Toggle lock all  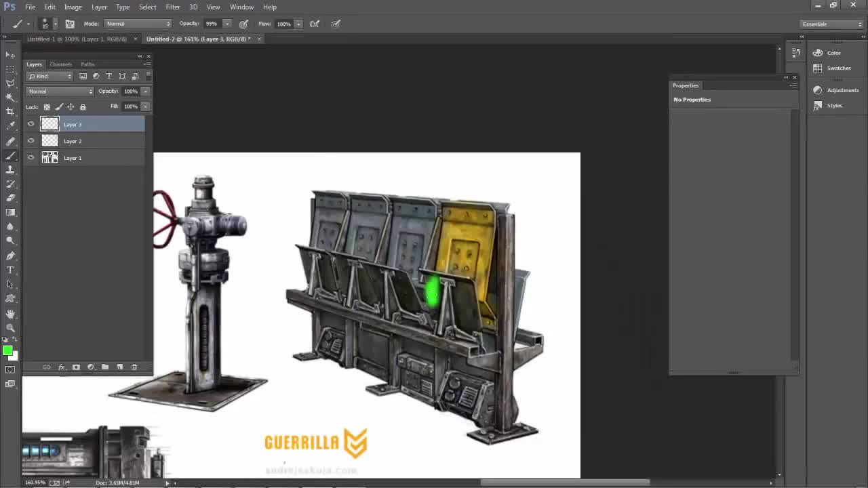tap(83, 107)
